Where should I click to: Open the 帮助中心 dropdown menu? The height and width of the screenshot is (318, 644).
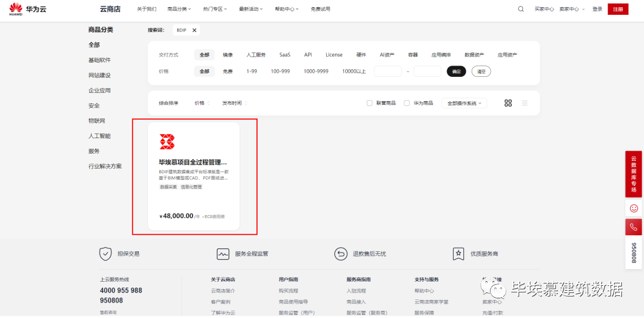point(287,9)
